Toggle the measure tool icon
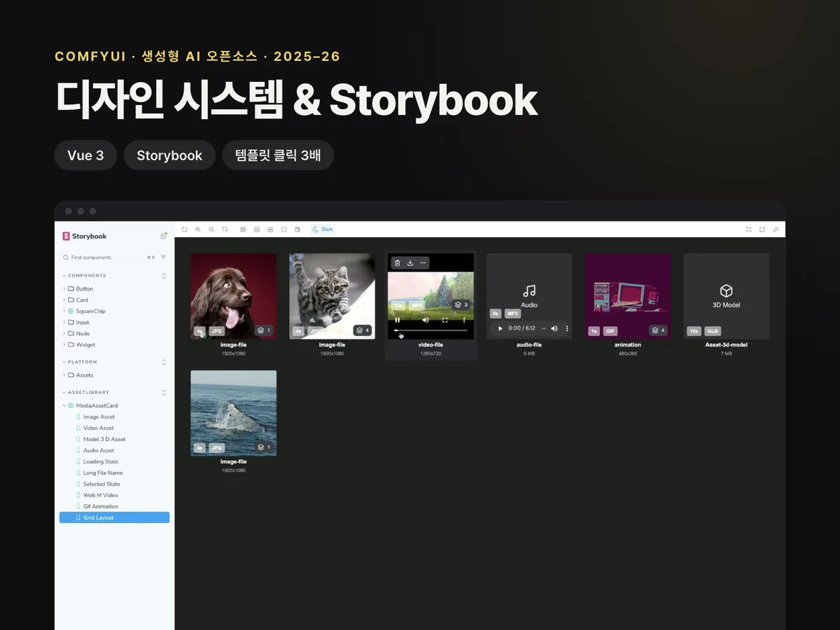Image resolution: width=840 pixels, height=630 pixels. [283, 230]
